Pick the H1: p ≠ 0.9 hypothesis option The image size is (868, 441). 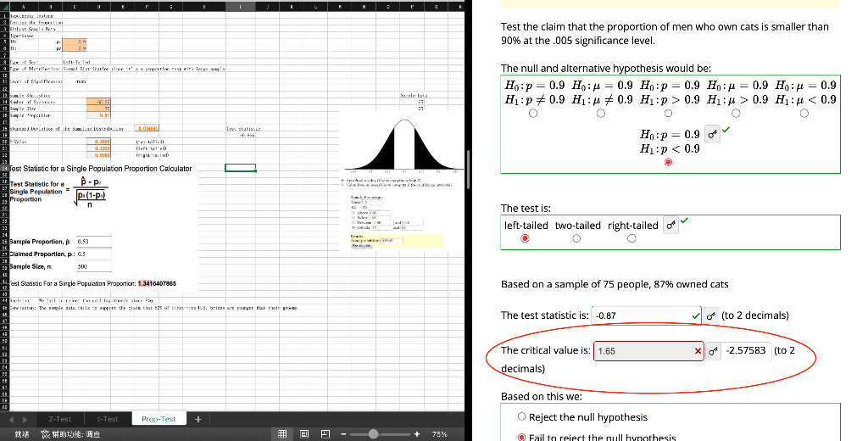[x=533, y=114]
